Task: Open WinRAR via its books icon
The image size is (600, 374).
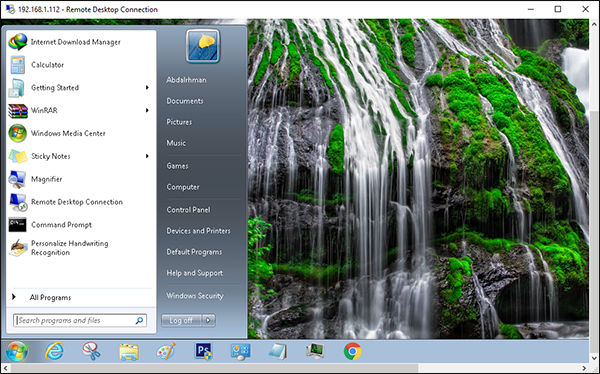Action: 18,111
